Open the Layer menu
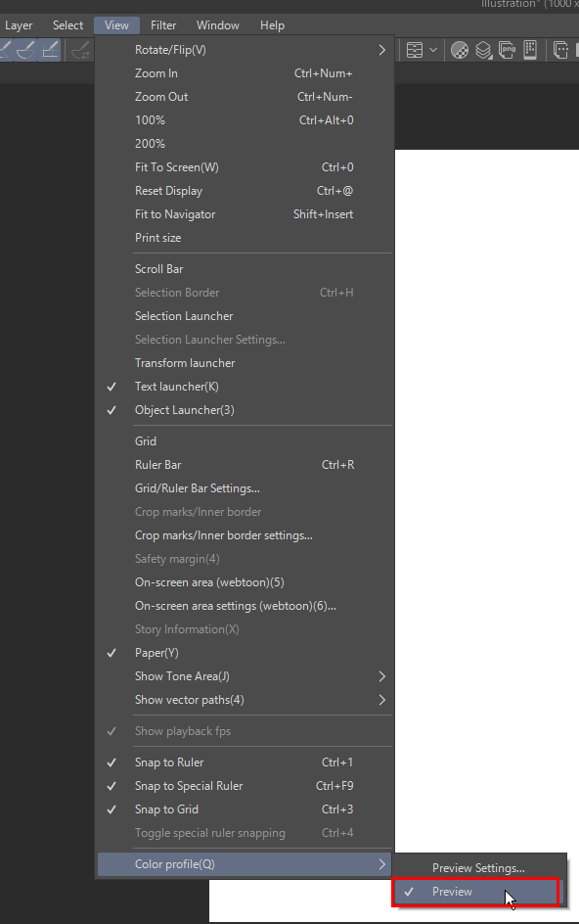 (19, 25)
